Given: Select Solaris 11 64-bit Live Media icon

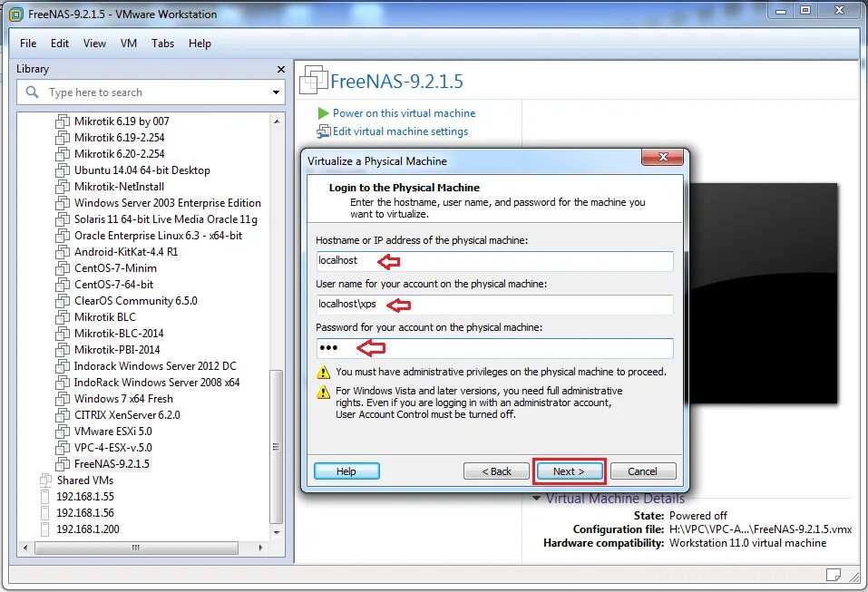Looking at the screenshot, I should [x=63, y=219].
